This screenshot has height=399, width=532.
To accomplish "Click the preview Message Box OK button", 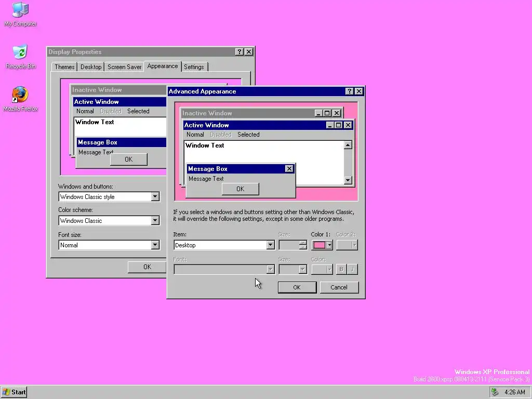I will click(x=240, y=189).
